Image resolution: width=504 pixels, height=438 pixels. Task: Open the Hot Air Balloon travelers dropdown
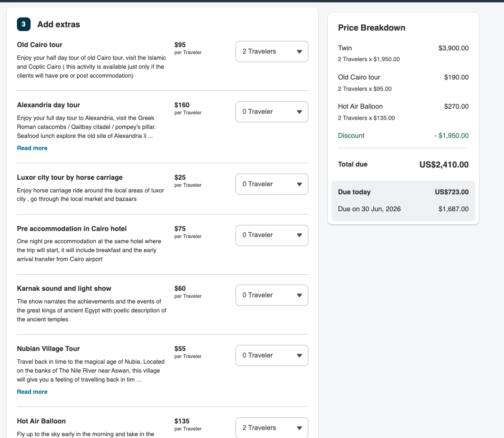pyautogui.click(x=272, y=428)
